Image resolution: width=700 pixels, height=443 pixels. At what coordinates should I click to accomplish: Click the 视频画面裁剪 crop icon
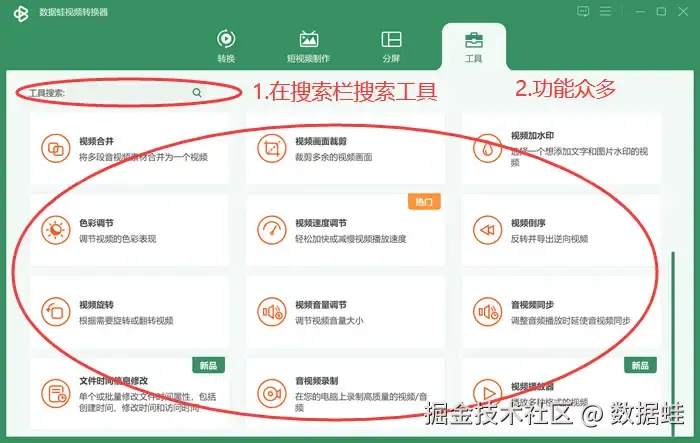(x=272, y=148)
